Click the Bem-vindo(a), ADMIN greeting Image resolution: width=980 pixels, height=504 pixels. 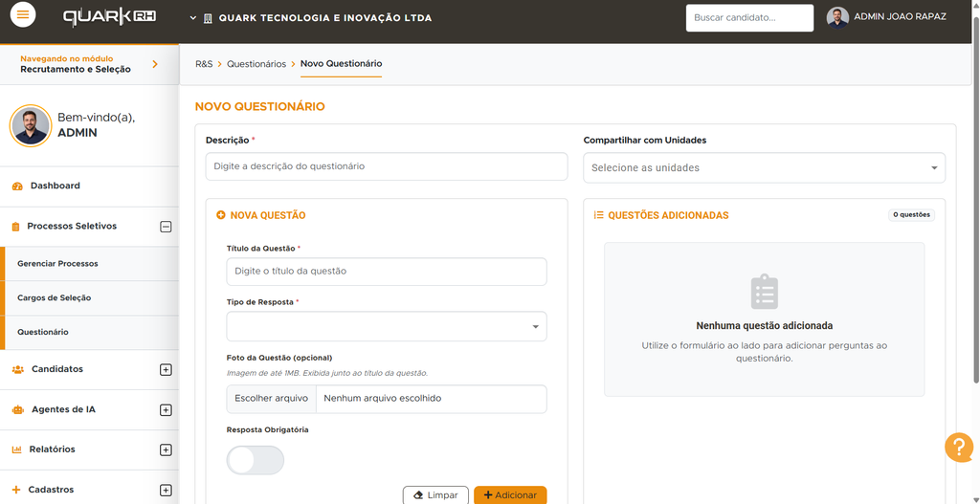[97, 125]
